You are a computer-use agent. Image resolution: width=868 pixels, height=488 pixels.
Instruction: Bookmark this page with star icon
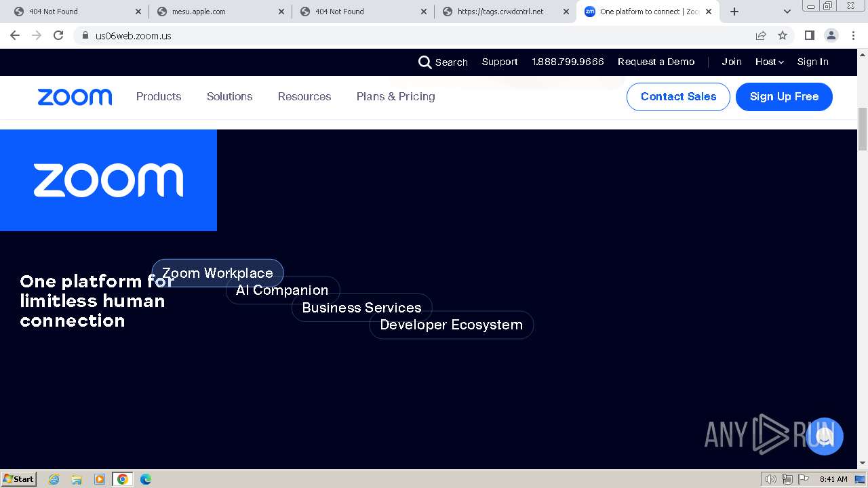point(783,35)
